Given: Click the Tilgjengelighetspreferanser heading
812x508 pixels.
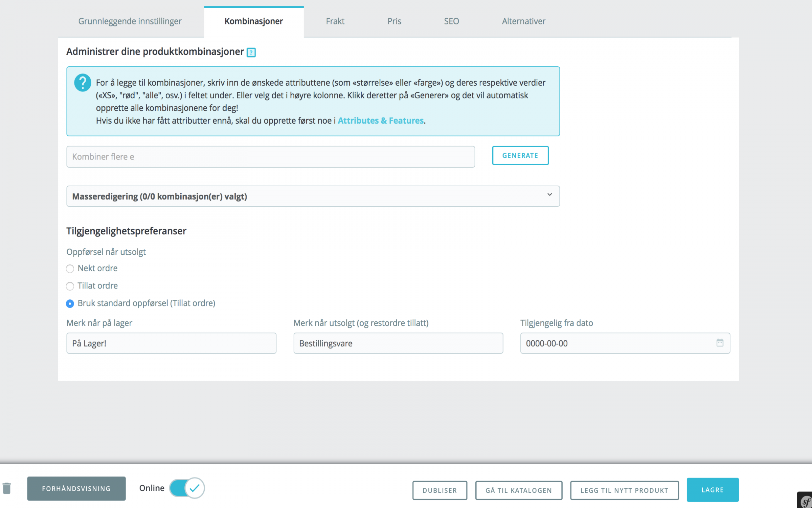Looking at the screenshot, I should (x=126, y=231).
